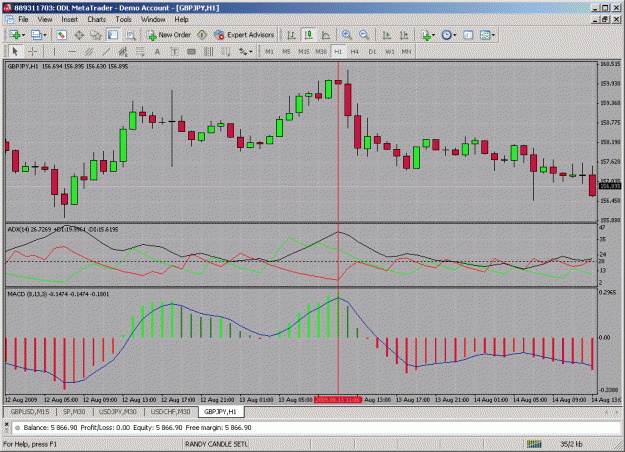Zoom in on the chart

tap(347, 35)
